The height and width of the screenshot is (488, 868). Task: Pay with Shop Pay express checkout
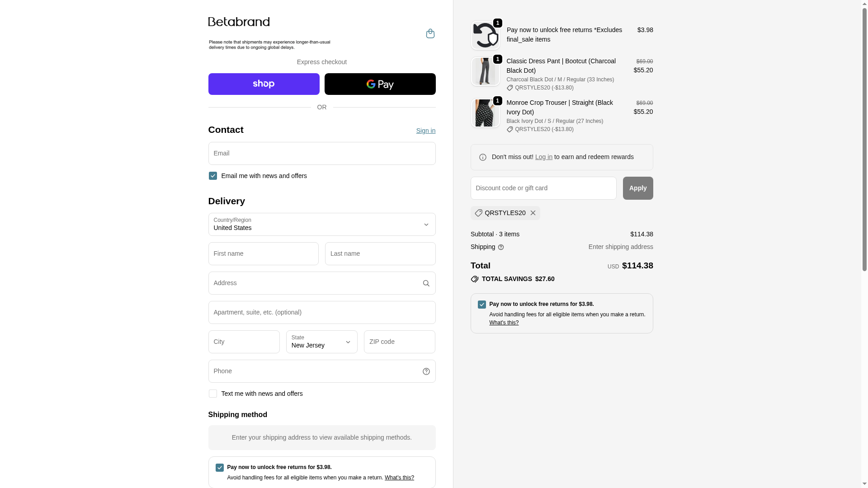(x=264, y=84)
